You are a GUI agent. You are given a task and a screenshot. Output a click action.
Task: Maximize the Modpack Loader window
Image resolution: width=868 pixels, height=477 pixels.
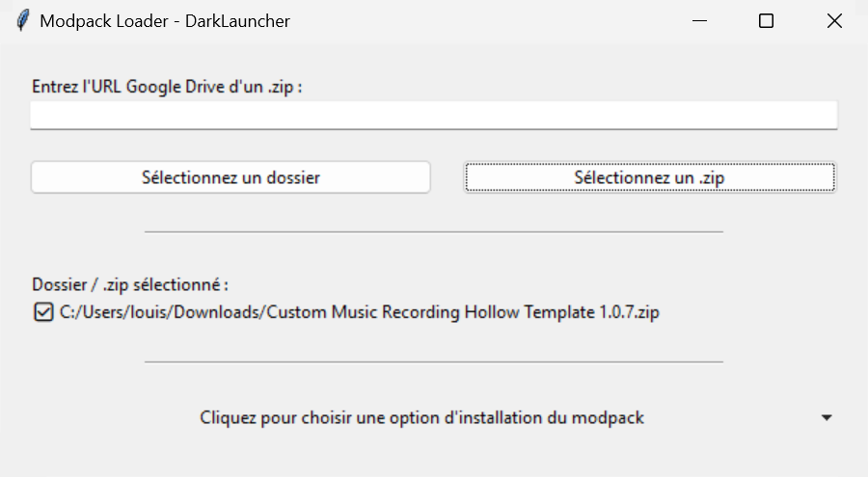(767, 20)
